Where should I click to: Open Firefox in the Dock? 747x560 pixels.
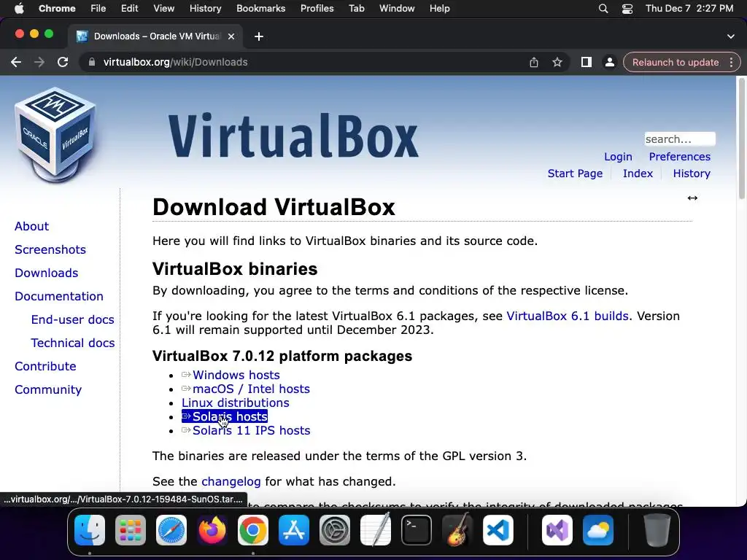pos(212,530)
